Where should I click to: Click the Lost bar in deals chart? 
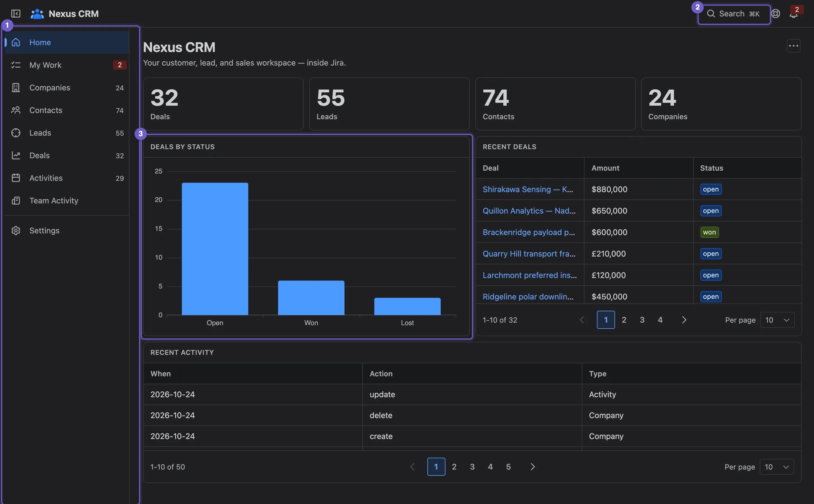pyautogui.click(x=407, y=307)
